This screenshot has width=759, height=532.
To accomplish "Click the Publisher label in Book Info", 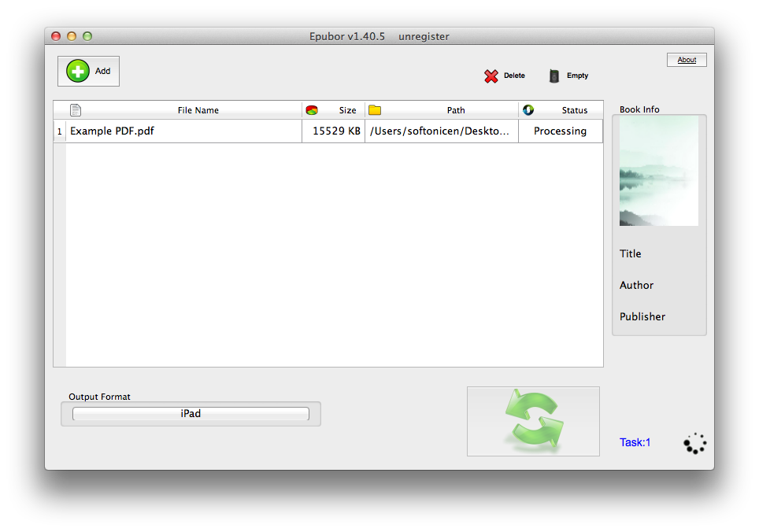I will [642, 316].
